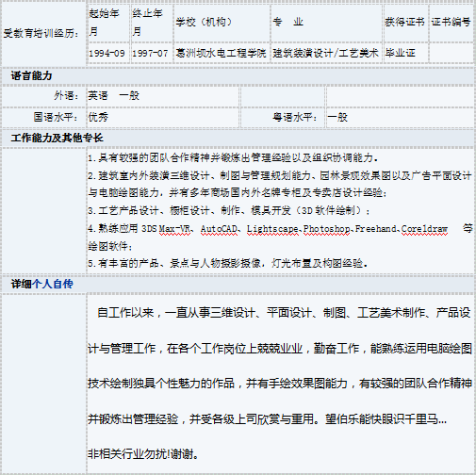Click the 个人自传 link in section header
The width and height of the screenshot is (476, 475).
[53, 284]
